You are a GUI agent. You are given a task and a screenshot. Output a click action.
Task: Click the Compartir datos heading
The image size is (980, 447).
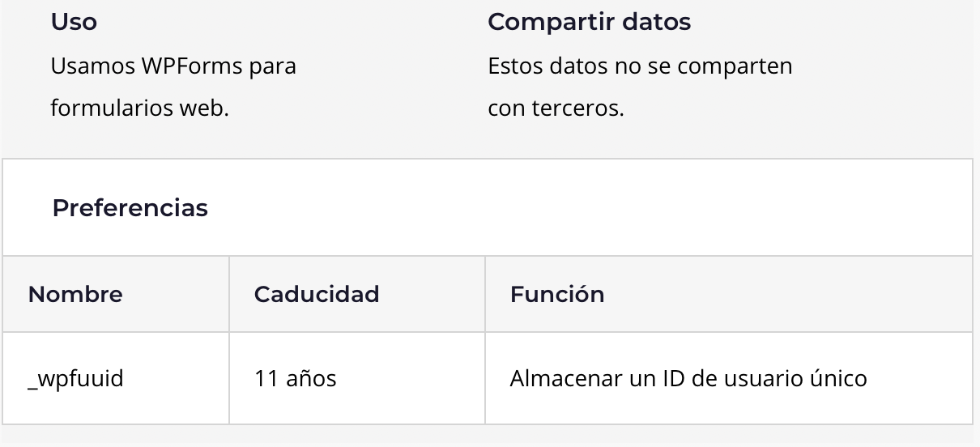point(589,23)
